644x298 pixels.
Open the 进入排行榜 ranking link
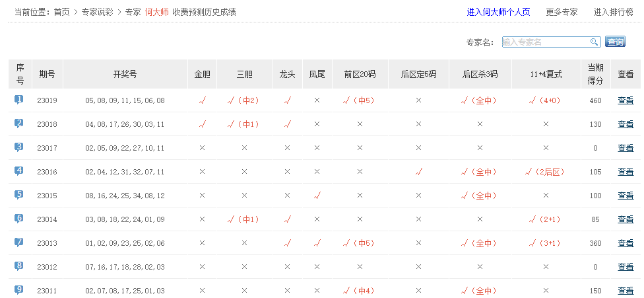[614, 12]
